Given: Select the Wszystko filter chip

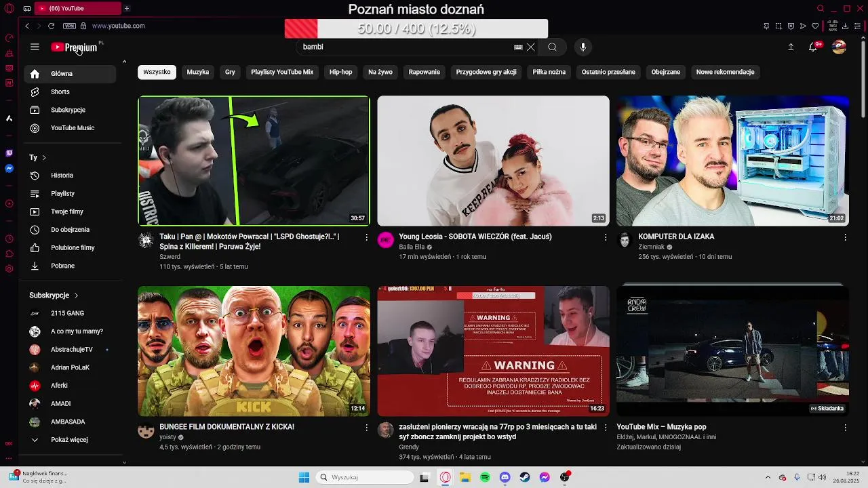Looking at the screenshot, I should coord(157,72).
